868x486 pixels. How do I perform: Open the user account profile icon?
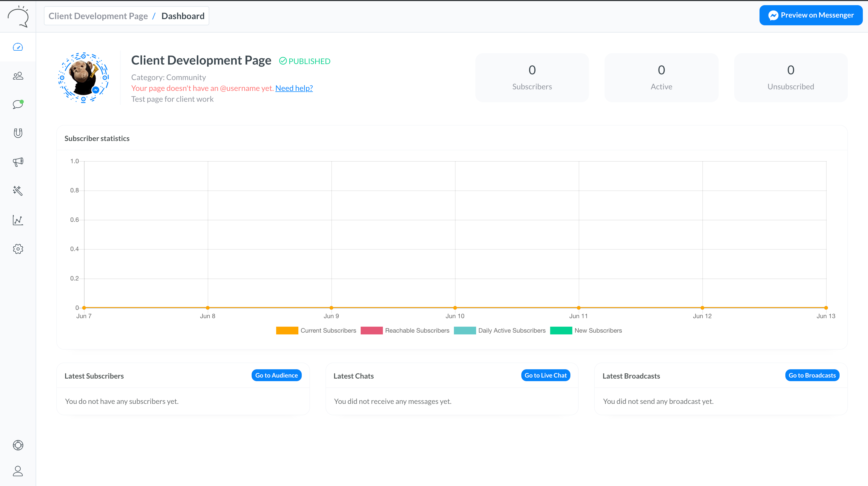[x=18, y=471]
